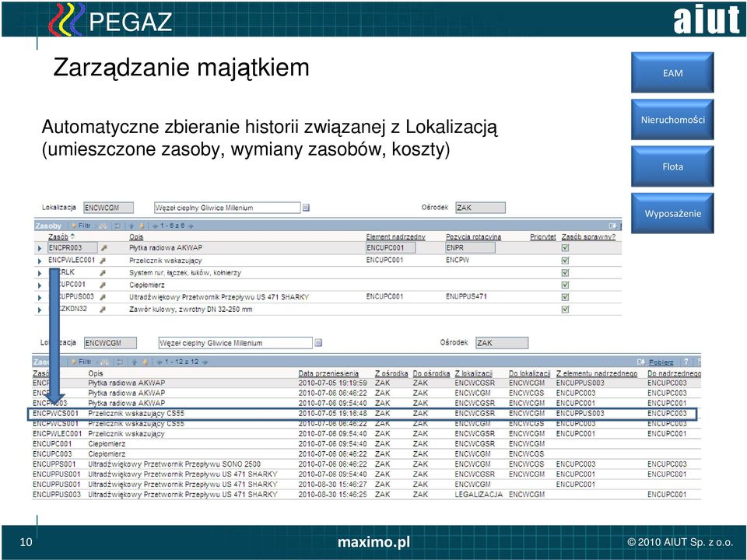Open long description icon beside upper Węzeł cieplny field
This screenshot has height=560, width=747.
[x=307, y=208]
